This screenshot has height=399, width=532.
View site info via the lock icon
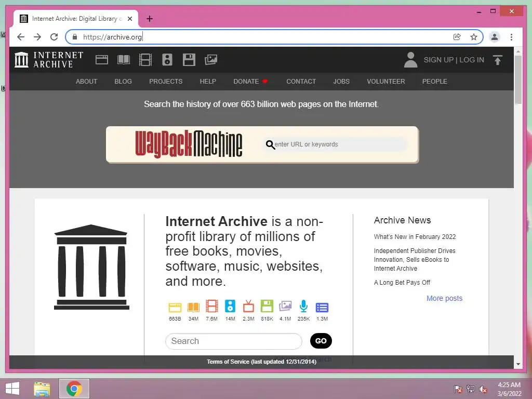pos(75,37)
